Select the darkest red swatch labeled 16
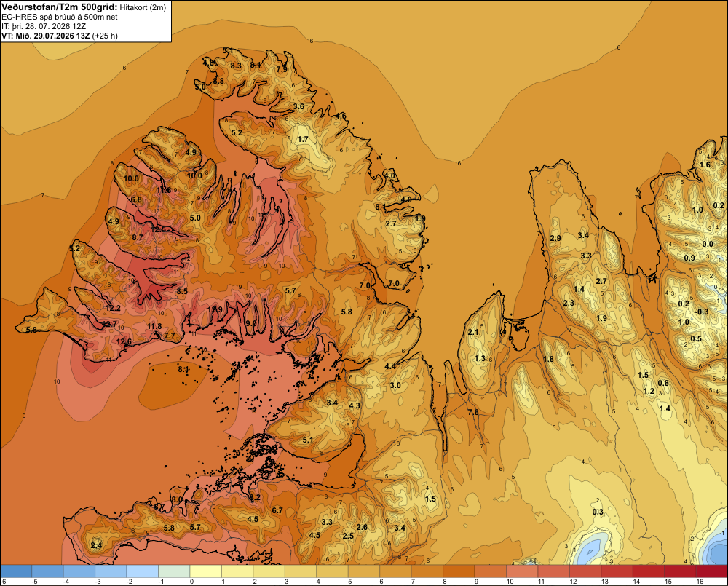The width and height of the screenshot is (728, 586). point(712,571)
